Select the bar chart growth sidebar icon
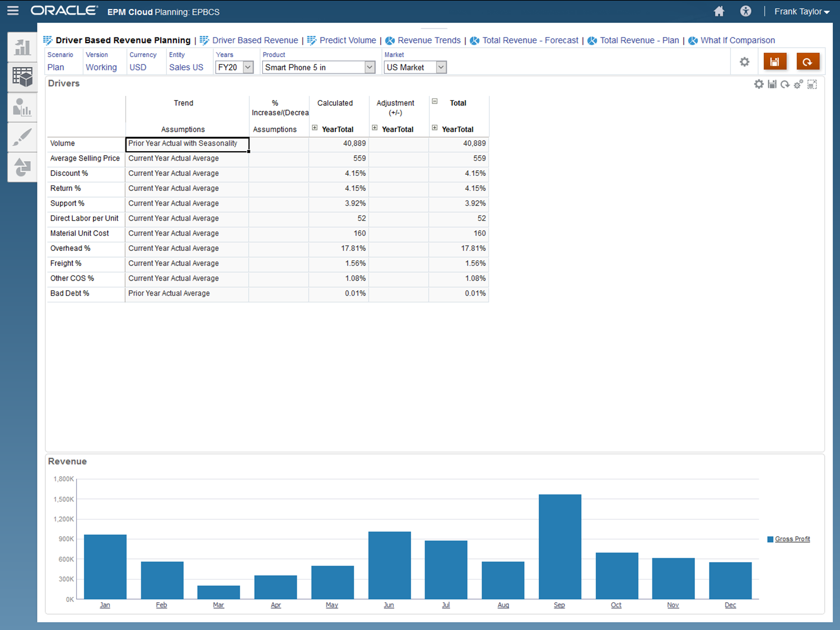The height and width of the screenshot is (630, 840). [x=22, y=48]
